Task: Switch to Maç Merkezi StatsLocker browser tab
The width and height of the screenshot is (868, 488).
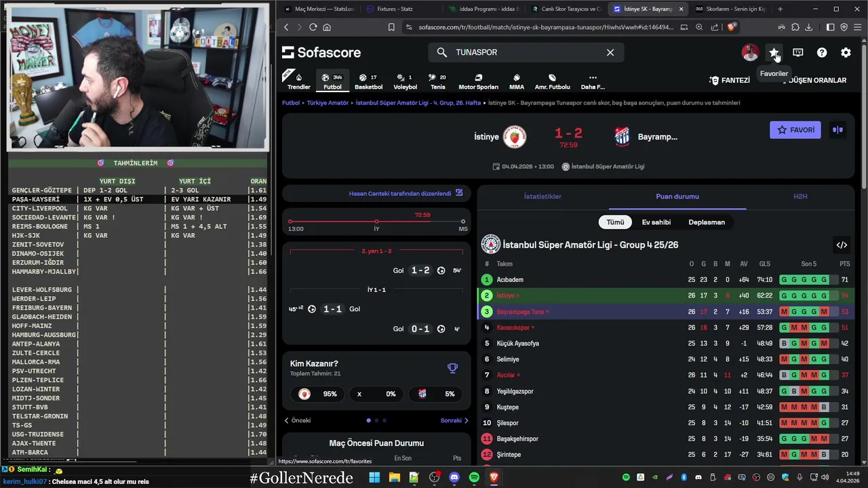Action: 319,9
